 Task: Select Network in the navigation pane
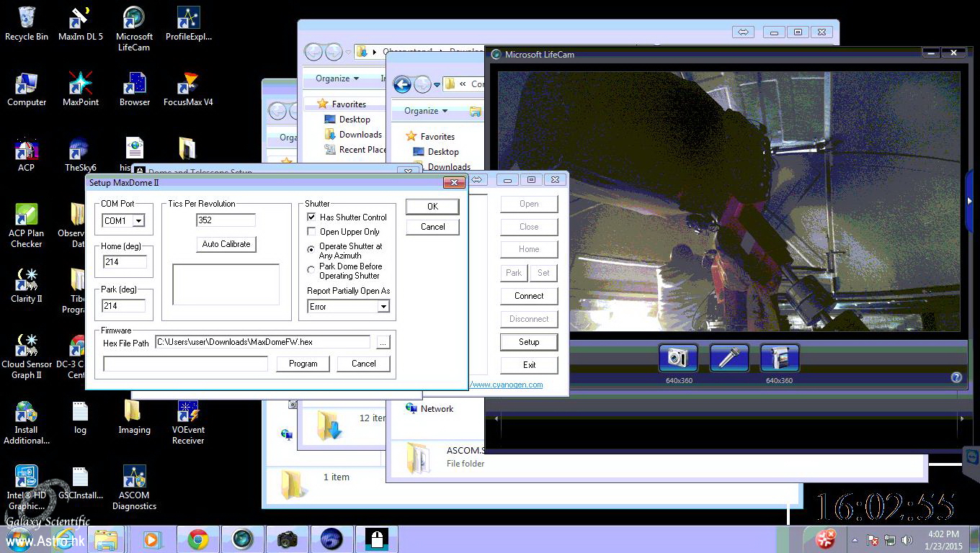tap(437, 408)
